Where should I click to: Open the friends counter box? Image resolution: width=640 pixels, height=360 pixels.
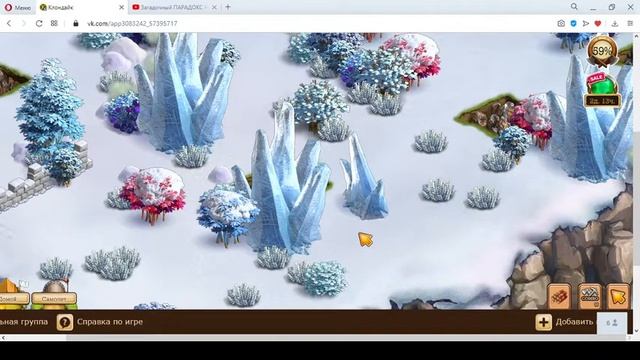(611, 323)
